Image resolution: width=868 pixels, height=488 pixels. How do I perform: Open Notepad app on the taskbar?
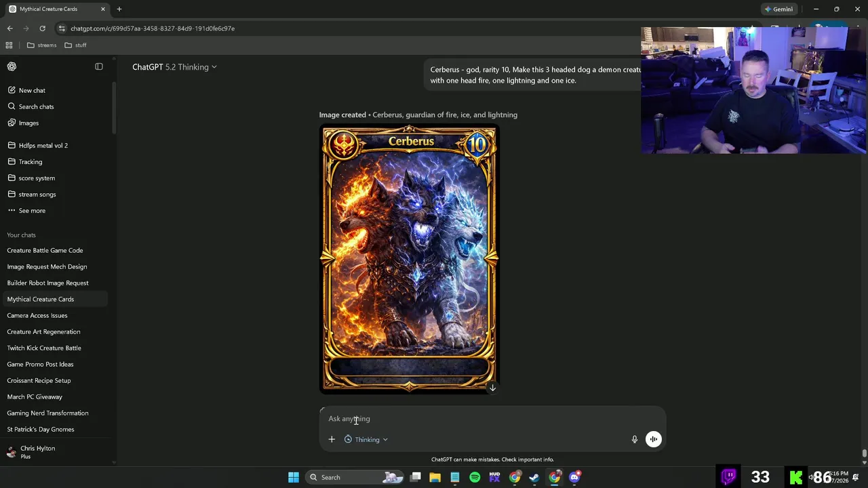click(455, 477)
